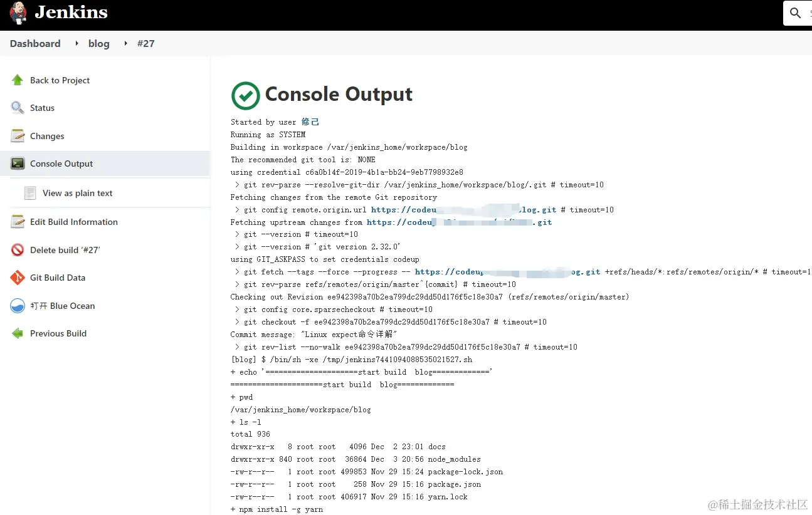Screen dimensions: 812x515
Task: Click the Commit message 'Linux expect命令详解' line
Action: coord(314,335)
